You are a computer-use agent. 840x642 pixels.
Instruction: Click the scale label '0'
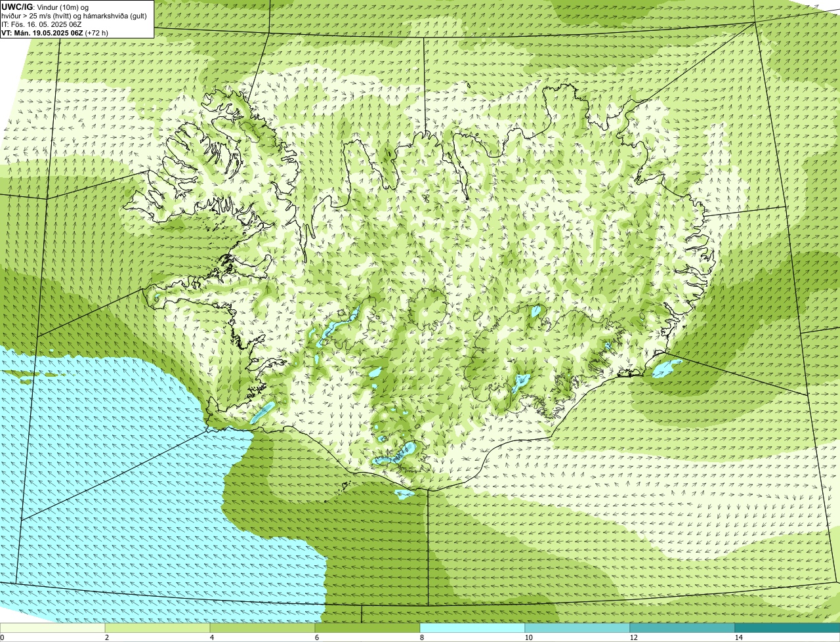pos(2,637)
